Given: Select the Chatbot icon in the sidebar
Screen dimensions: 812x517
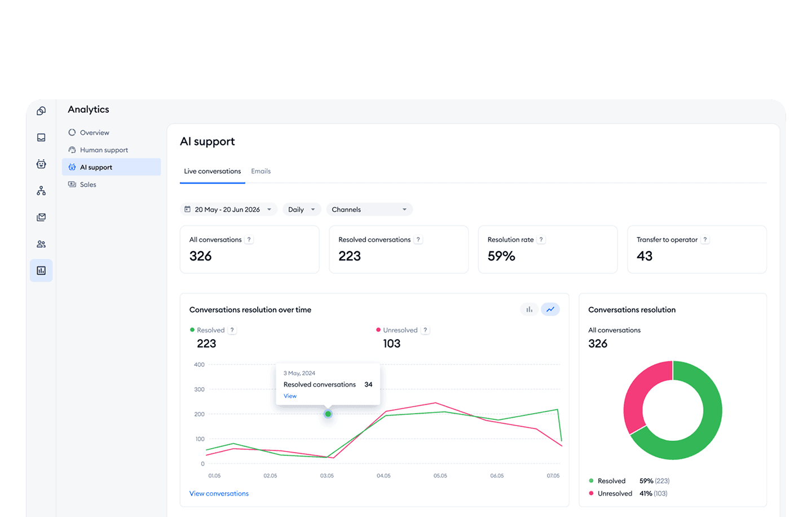Looking at the screenshot, I should coord(41,164).
